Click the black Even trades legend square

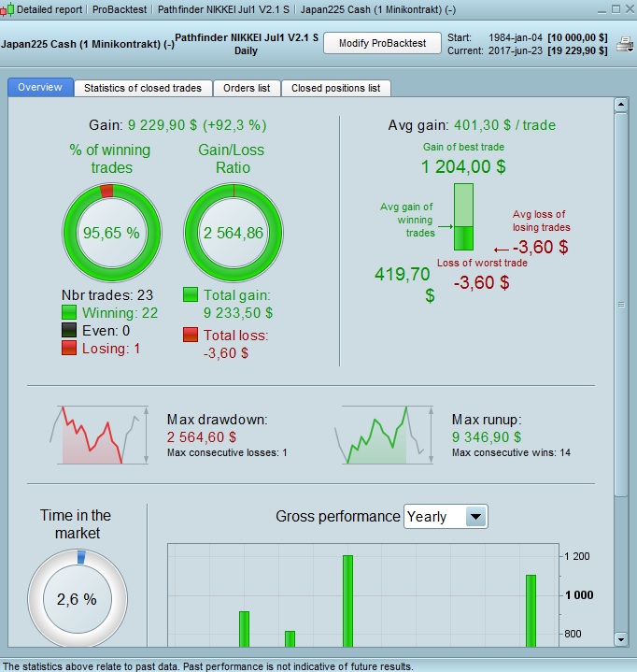(69, 330)
